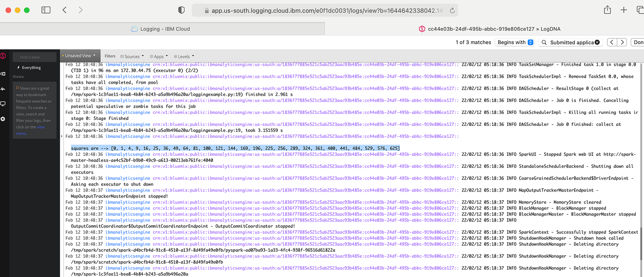Jump to the next find match
This screenshot has height=277, width=644.
point(622,42)
